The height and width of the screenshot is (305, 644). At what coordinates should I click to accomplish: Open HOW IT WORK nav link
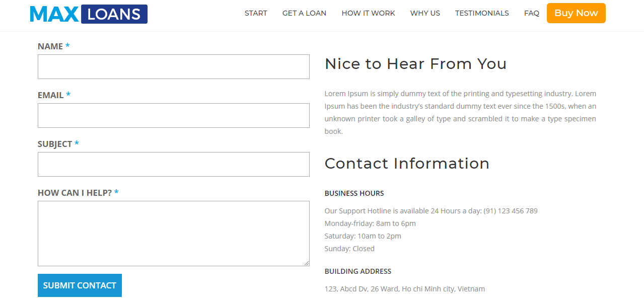[368, 13]
